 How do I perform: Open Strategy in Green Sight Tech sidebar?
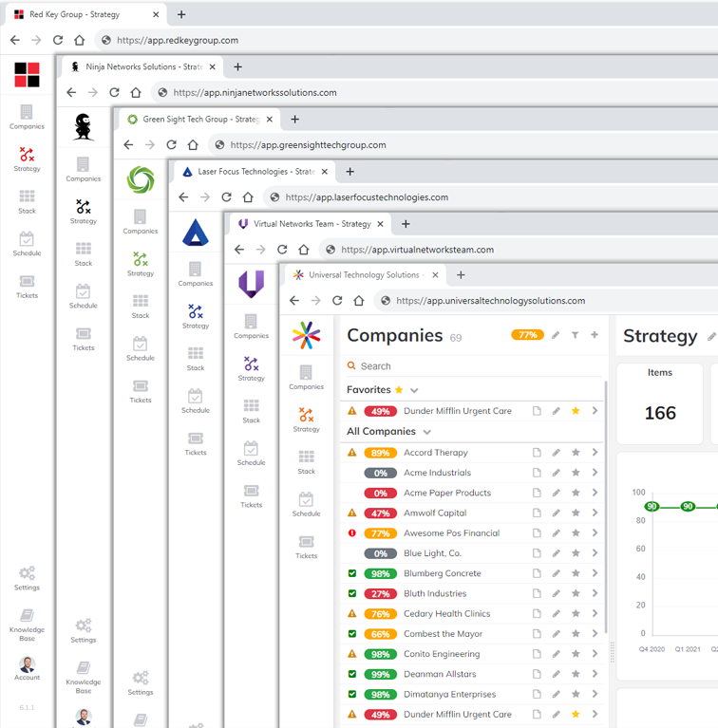click(141, 264)
